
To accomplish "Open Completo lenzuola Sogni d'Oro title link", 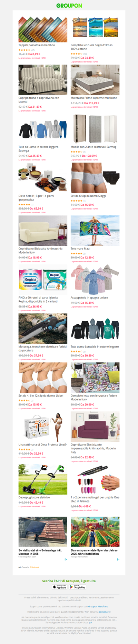I will click(x=91, y=47).
